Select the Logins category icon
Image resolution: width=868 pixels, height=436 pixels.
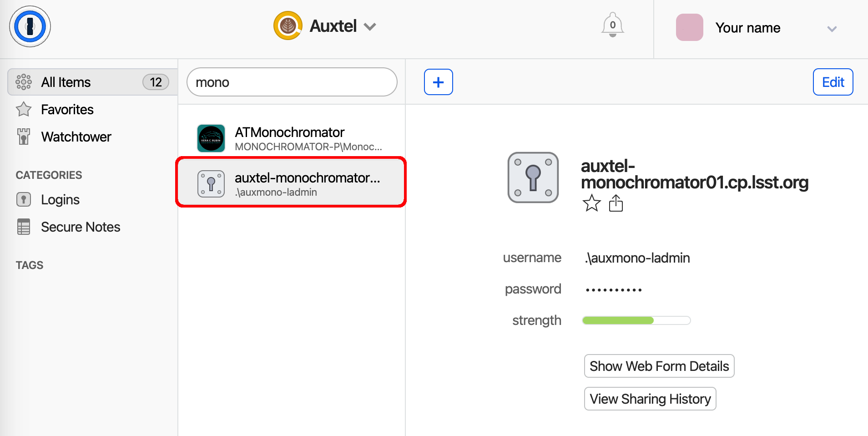(23, 199)
